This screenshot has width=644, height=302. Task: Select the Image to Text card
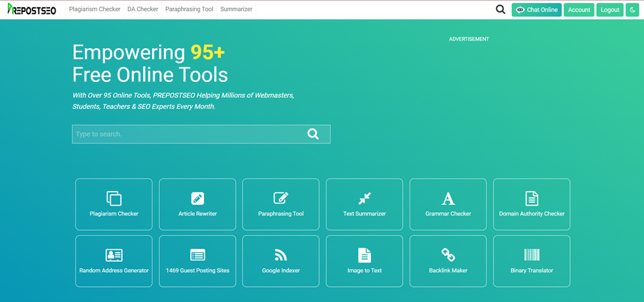pos(365,261)
